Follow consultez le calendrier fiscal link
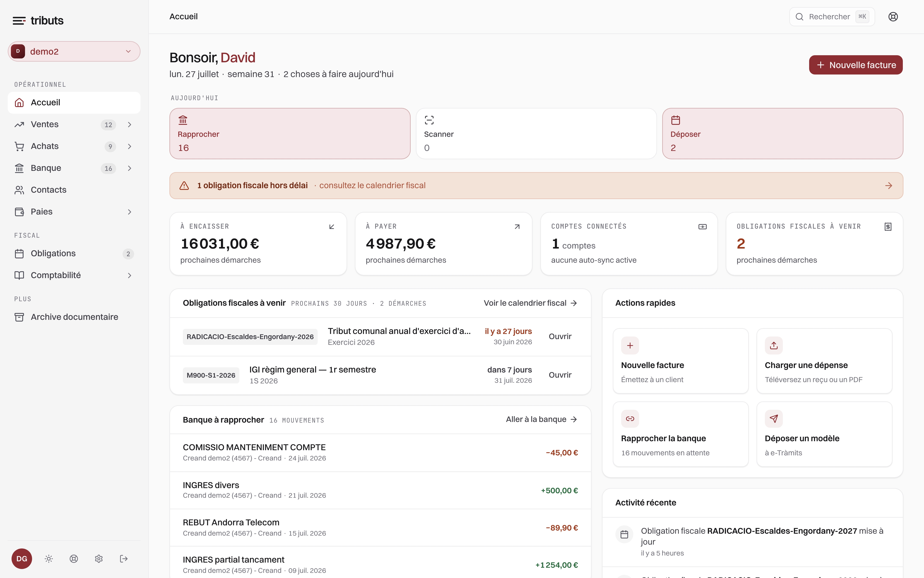This screenshot has height=578, width=924. click(372, 185)
